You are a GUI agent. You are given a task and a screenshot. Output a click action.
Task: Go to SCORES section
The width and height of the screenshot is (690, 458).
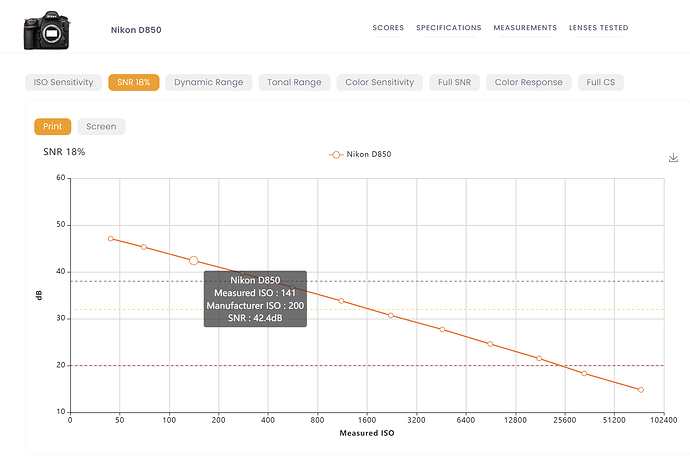(388, 28)
